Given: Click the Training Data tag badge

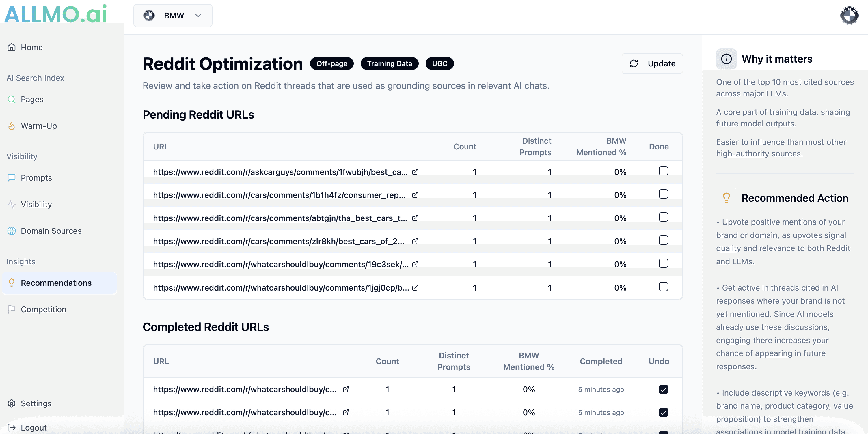Looking at the screenshot, I should (x=389, y=64).
